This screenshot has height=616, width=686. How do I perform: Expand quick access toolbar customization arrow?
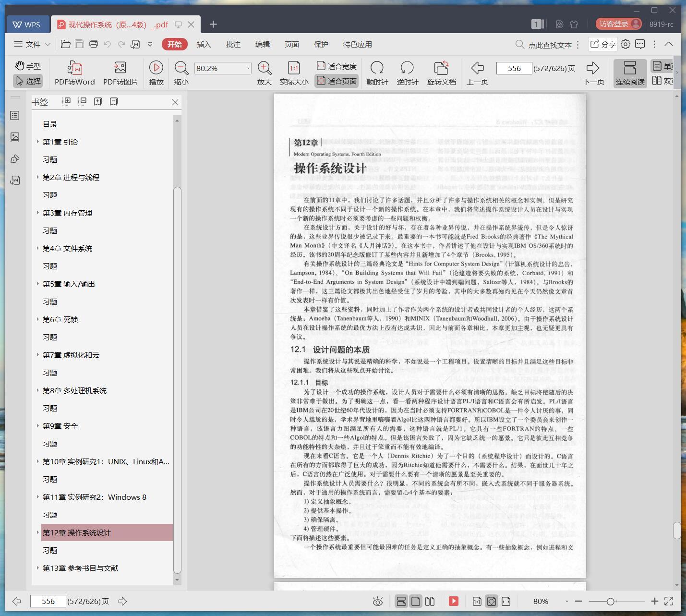[150, 44]
